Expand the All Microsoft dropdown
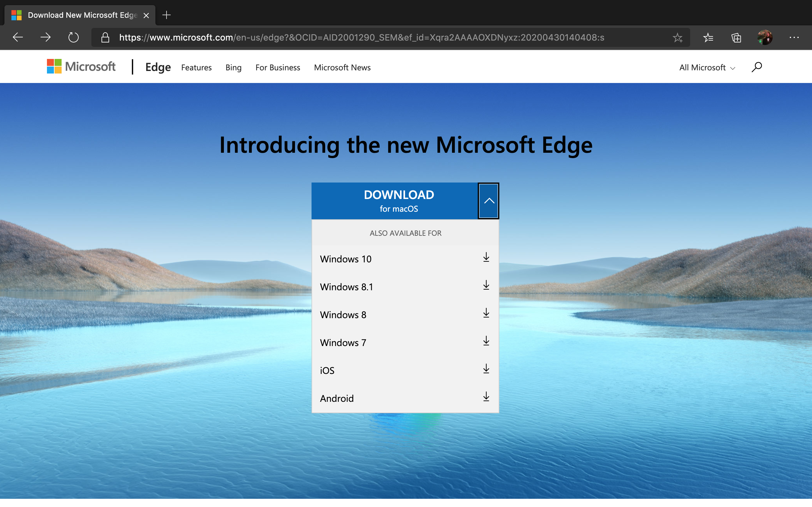The height and width of the screenshot is (507, 812). pos(707,67)
